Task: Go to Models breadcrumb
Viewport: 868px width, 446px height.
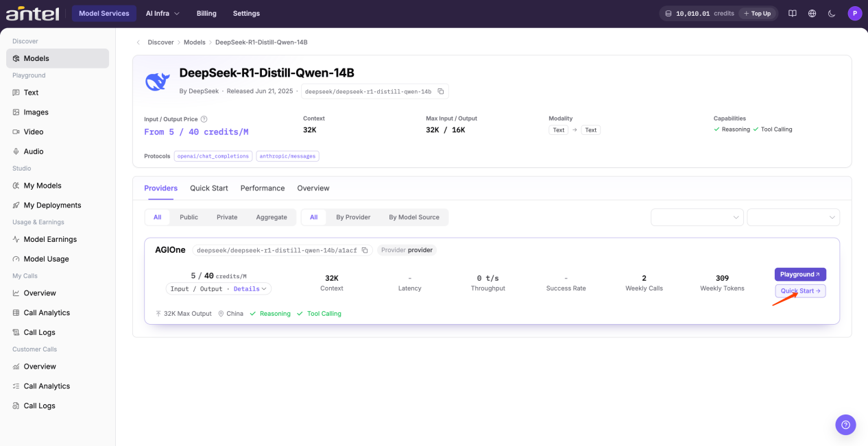Action: pyautogui.click(x=195, y=42)
